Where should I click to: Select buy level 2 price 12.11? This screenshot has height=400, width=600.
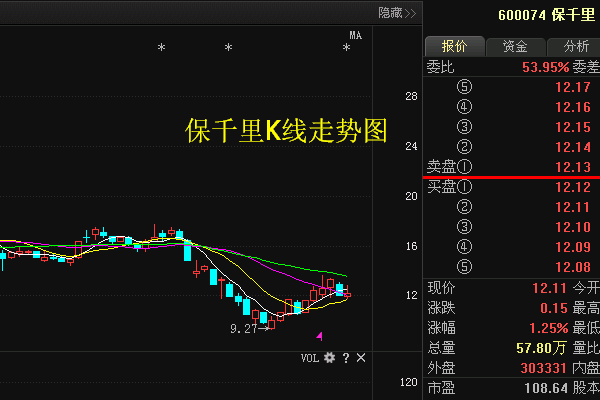point(573,207)
